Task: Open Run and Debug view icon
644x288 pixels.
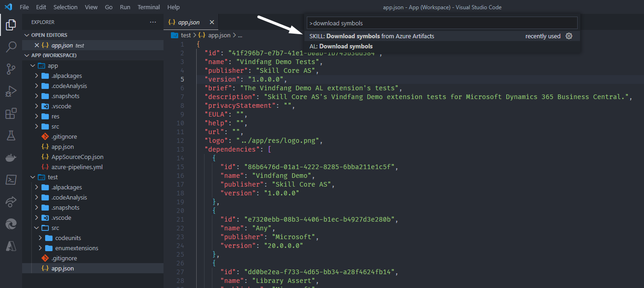Action: 11,91
